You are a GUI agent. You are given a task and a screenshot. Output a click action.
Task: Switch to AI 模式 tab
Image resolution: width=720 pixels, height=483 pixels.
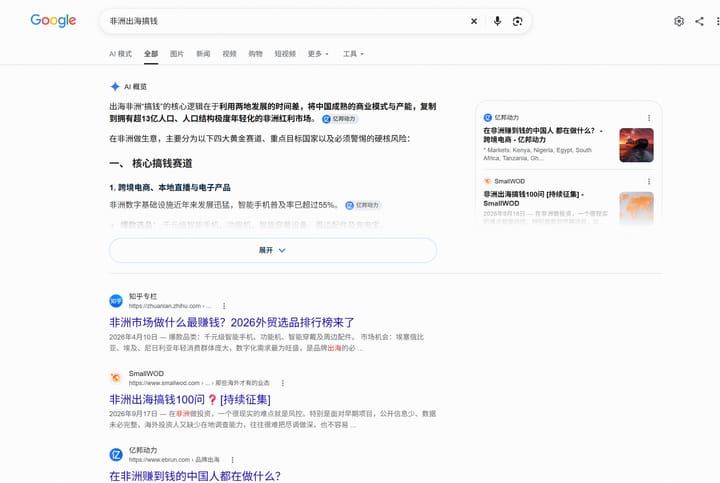point(120,54)
